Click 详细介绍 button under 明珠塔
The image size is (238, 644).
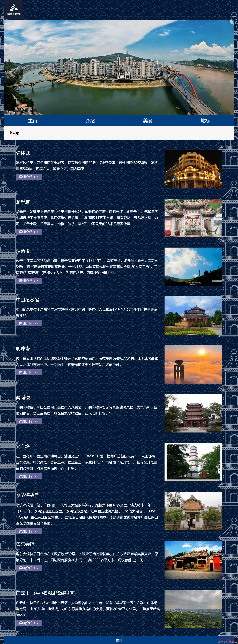[29, 372]
